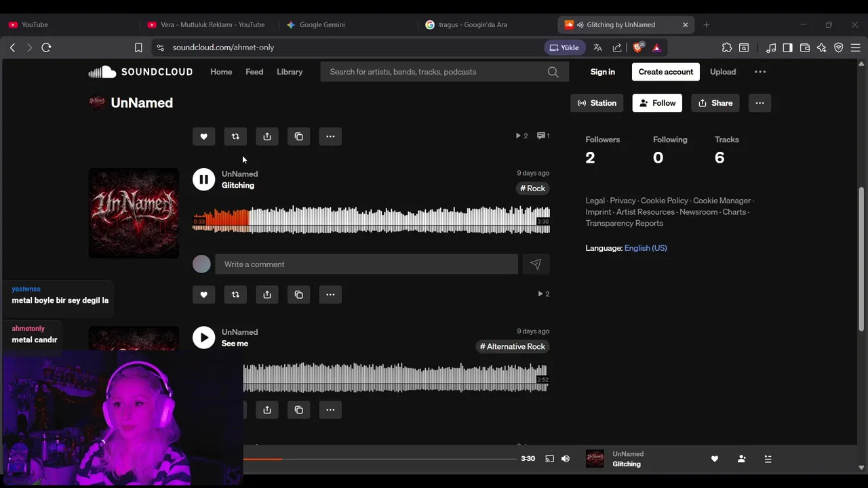Open the Glitching album artwork

134,213
